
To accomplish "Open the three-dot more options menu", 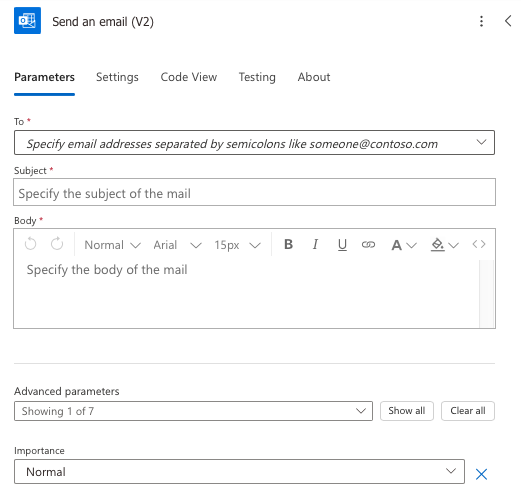I will (481, 21).
